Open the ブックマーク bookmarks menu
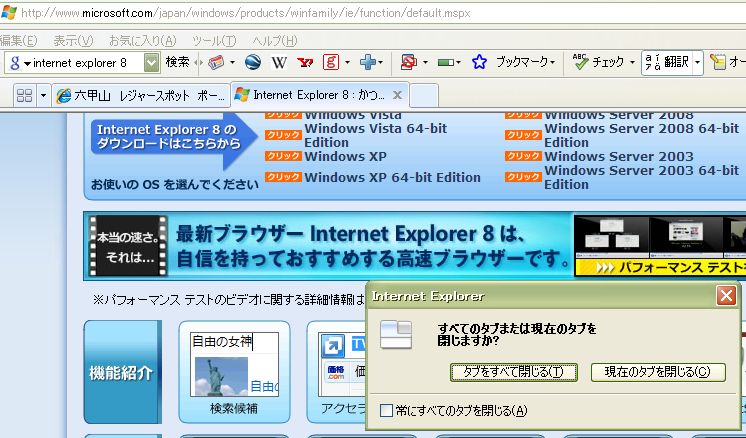 [x=525, y=62]
